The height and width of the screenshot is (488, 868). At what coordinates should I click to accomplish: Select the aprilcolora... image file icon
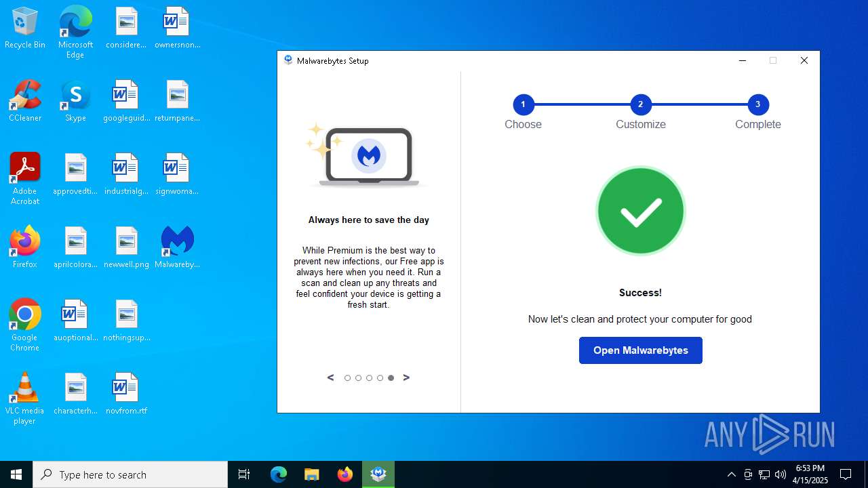pyautogui.click(x=75, y=247)
